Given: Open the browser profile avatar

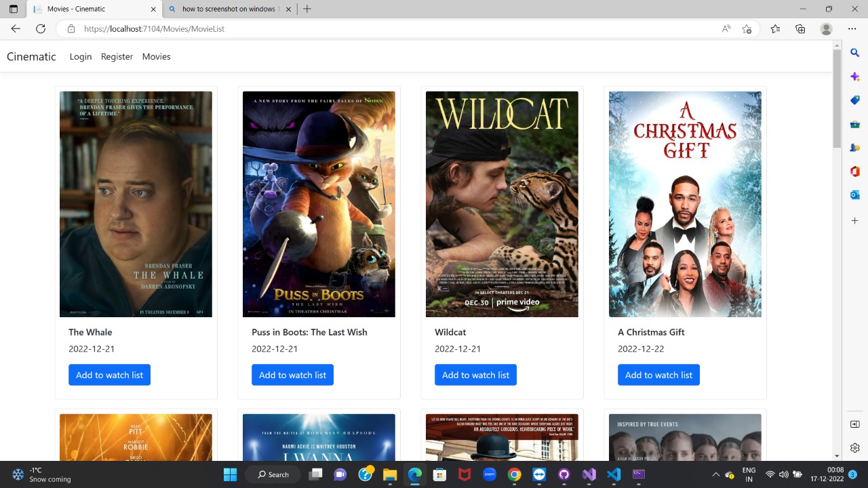Looking at the screenshot, I should point(826,28).
